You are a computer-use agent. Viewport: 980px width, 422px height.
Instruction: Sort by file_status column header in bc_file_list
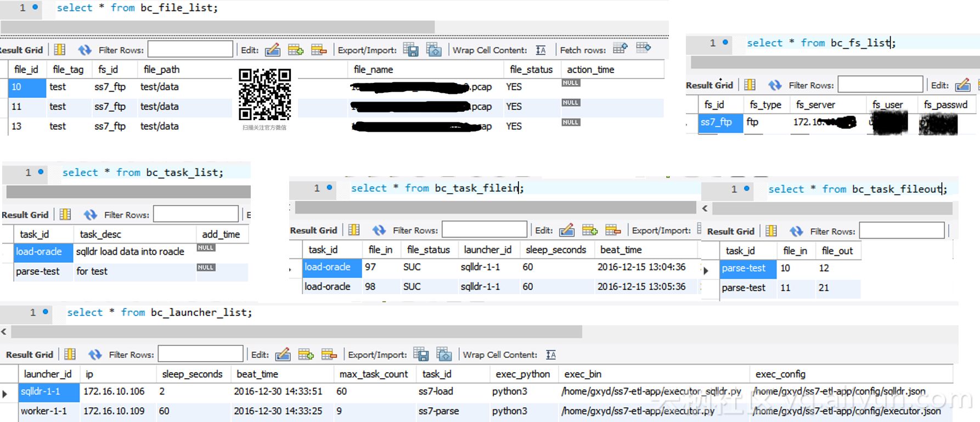pyautogui.click(x=531, y=70)
